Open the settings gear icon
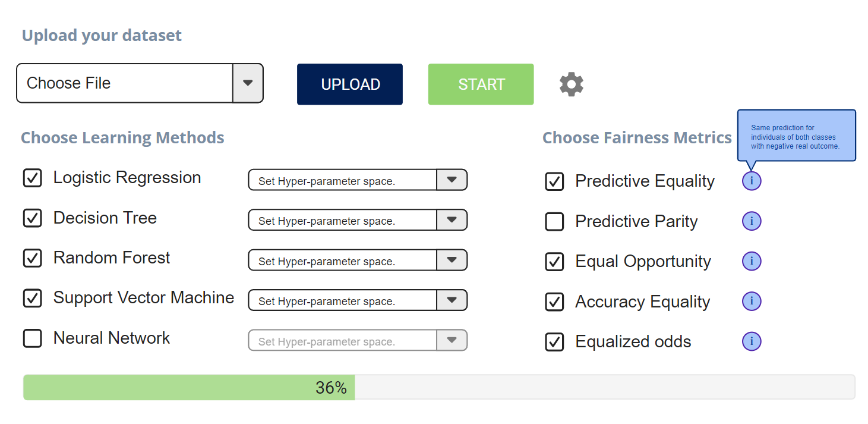This screenshot has width=868, height=424. point(572,84)
